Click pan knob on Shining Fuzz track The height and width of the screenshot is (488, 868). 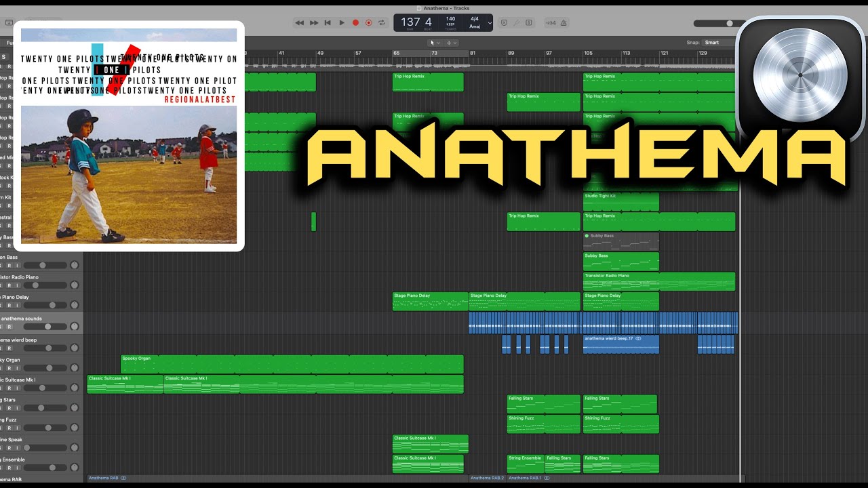pyautogui.click(x=75, y=428)
